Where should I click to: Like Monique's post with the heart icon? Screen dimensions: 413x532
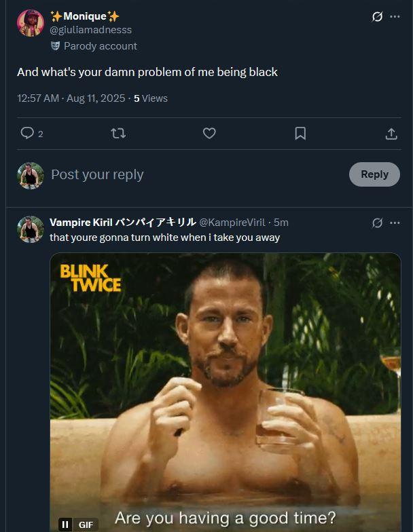point(209,134)
